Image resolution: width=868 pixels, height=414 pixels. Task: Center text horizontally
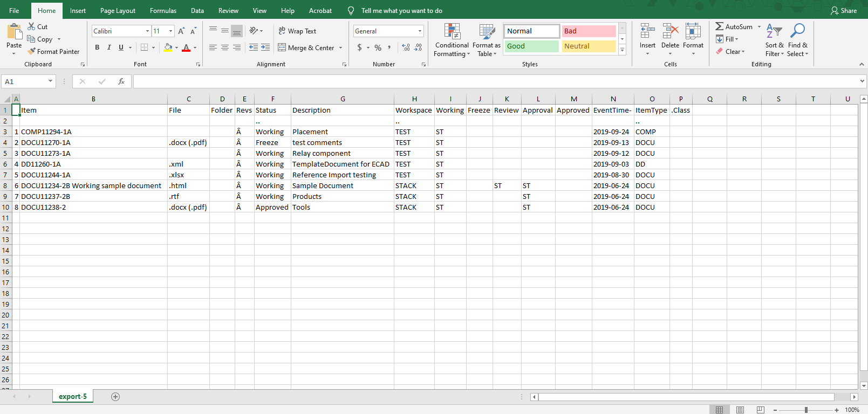coord(225,47)
